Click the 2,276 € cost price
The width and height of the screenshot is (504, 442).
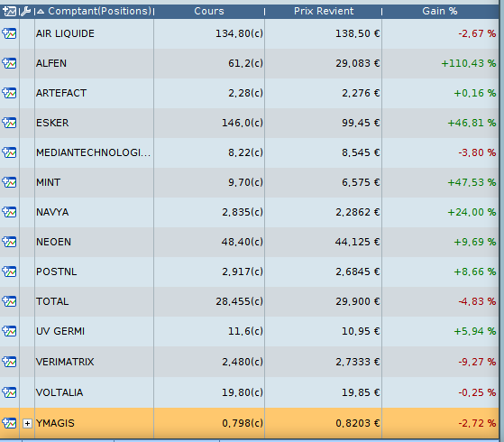click(x=361, y=93)
